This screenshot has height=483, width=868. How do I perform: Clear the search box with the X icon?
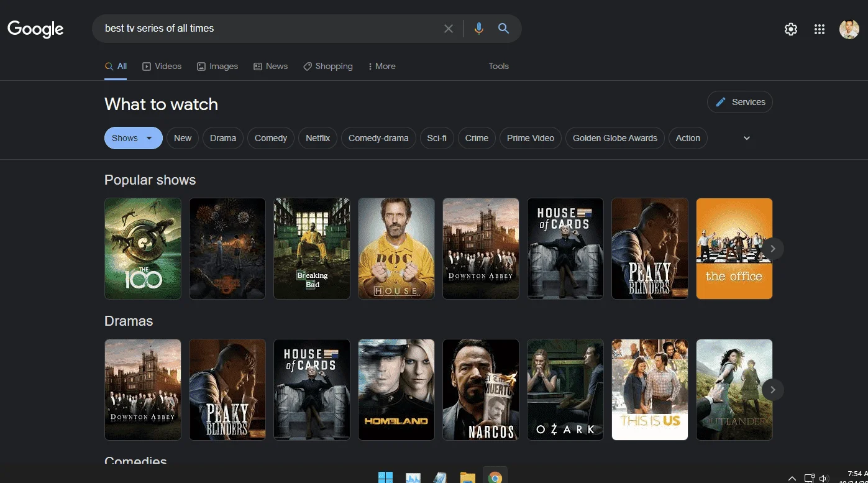click(x=449, y=29)
